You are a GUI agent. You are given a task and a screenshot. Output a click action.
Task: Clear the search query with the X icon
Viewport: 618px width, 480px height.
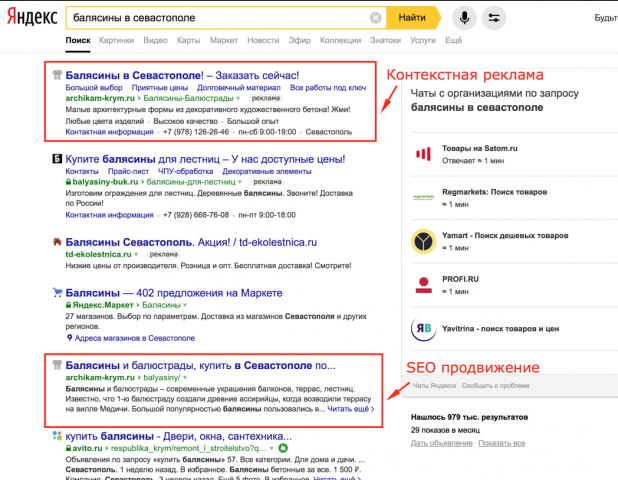click(x=376, y=18)
